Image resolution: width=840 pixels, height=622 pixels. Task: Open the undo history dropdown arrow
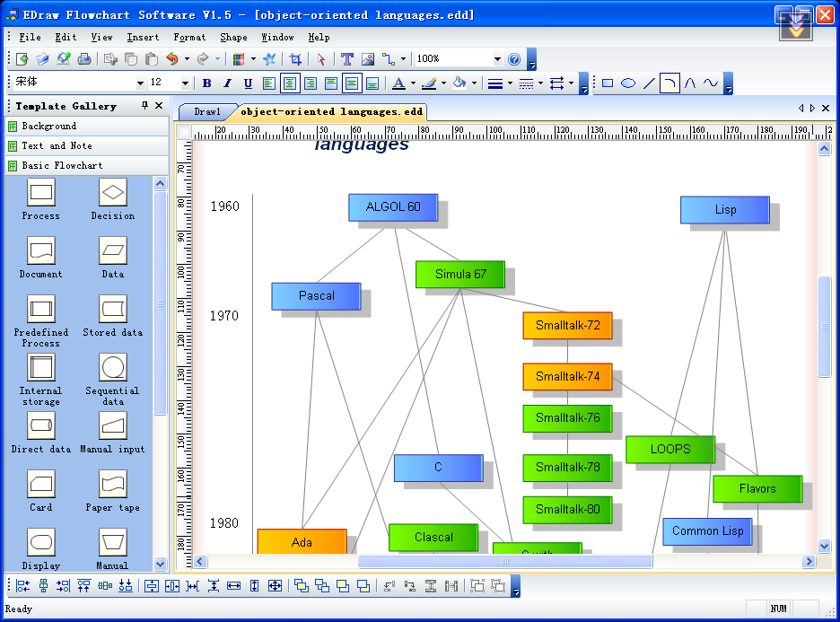(x=187, y=59)
